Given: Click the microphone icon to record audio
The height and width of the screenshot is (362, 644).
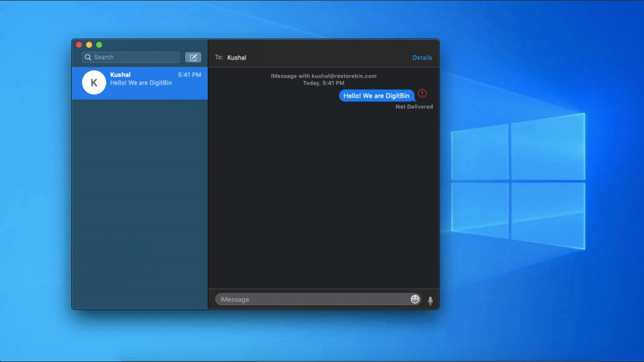Looking at the screenshot, I should click(x=429, y=299).
